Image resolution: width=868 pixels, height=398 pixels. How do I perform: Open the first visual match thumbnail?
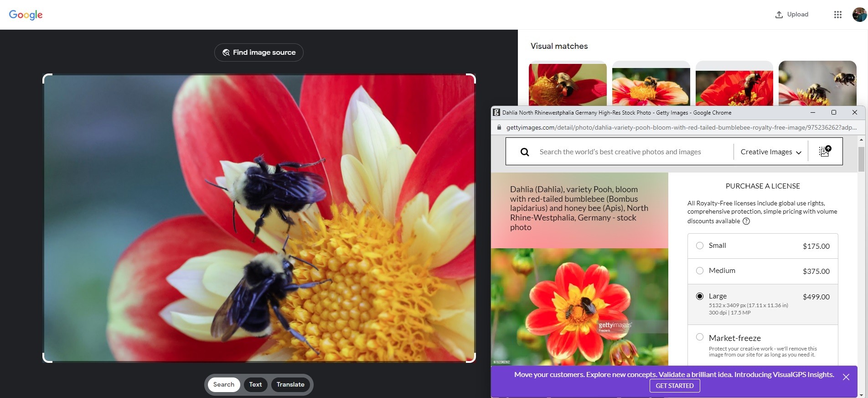click(x=568, y=84)
